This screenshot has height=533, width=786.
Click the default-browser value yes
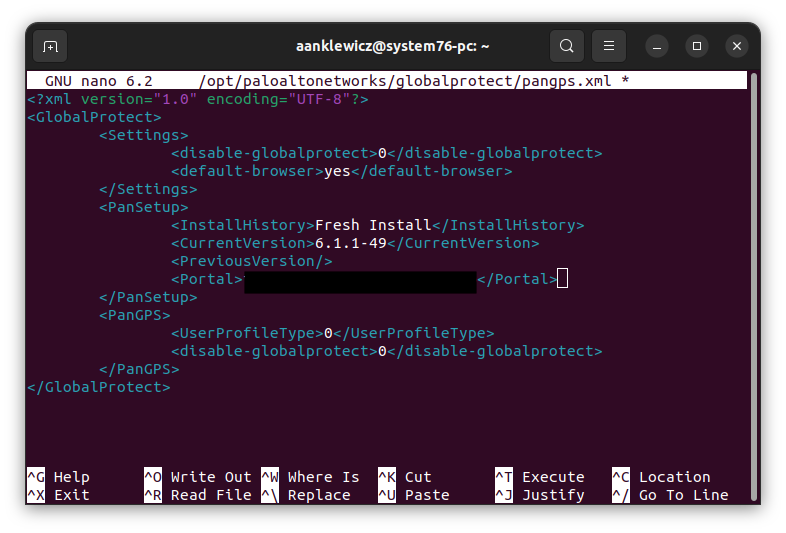(337, 171)
